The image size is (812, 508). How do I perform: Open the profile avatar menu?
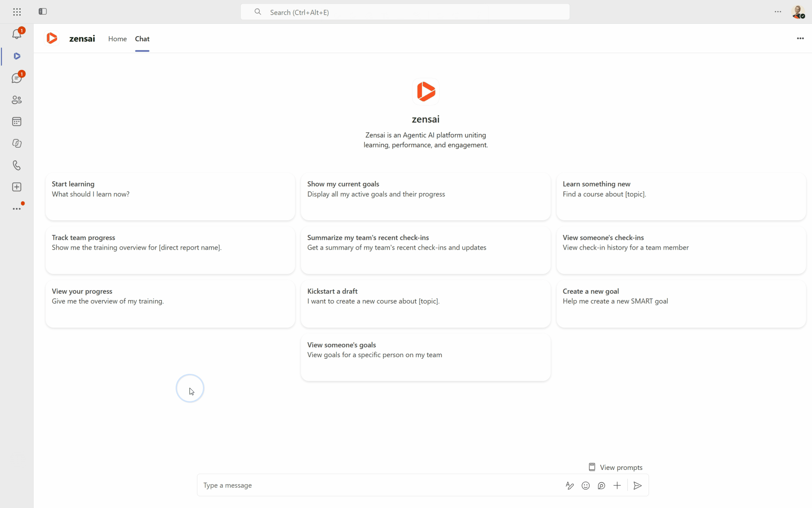coord(798,12)
